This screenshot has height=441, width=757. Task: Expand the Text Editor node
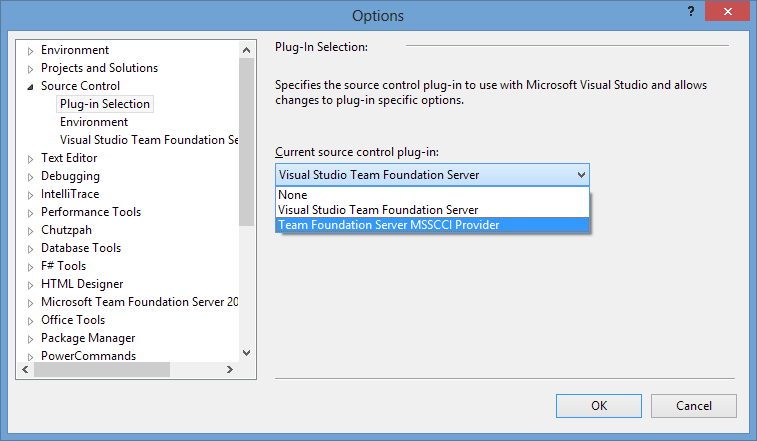30,159
